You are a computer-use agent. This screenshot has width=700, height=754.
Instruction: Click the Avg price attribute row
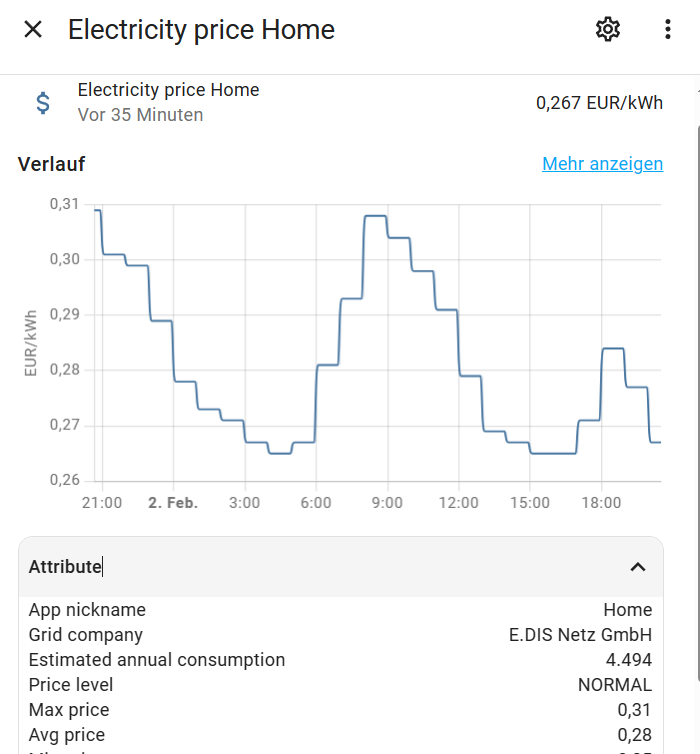click(x=340, y=735)
